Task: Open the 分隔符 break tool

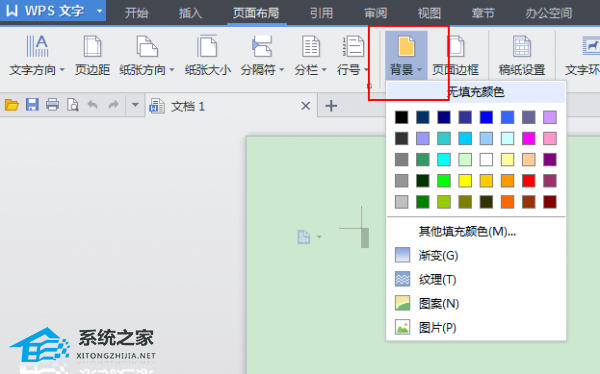Action: [x=262, y=56]
